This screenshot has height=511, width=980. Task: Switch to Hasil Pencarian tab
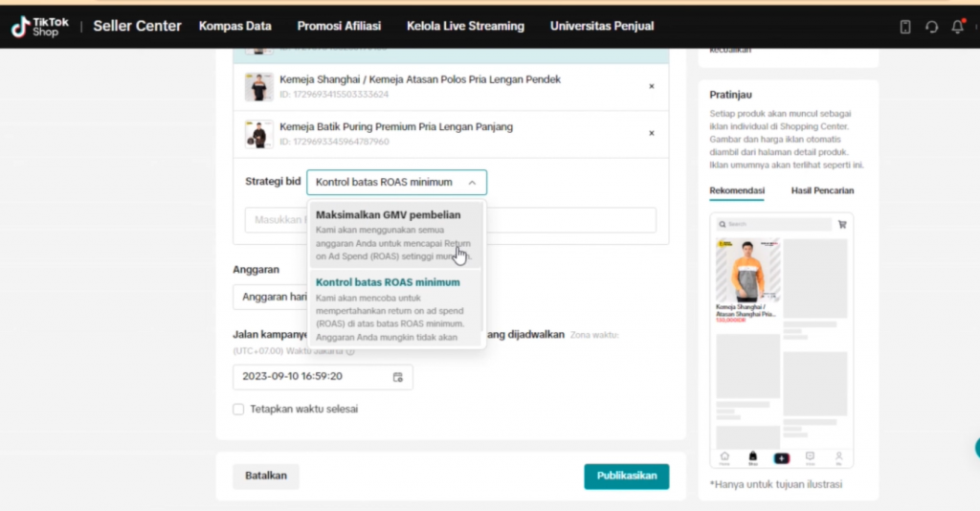pos(822,190)
